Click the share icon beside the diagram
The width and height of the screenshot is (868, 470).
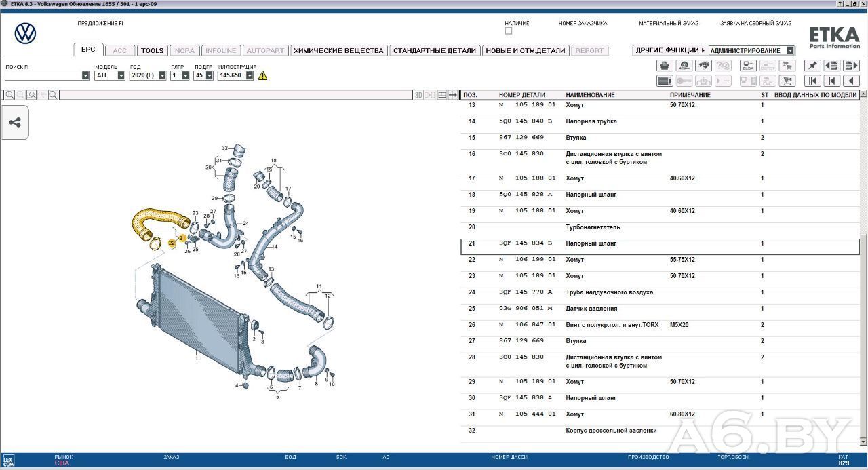(14, 123)
